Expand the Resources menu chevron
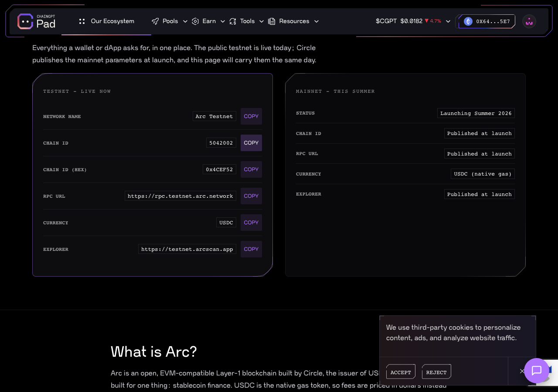The image size is (558, 392). pyautogui.click(x=316, y=21)
